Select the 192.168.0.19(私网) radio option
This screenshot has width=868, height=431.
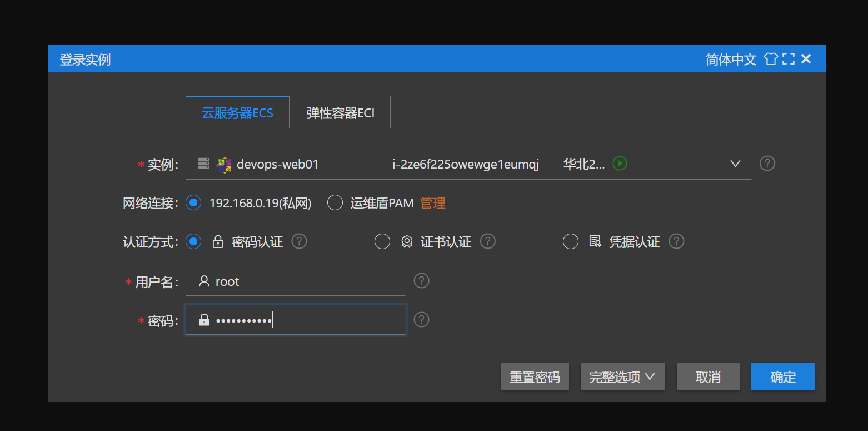coord(193,203)
